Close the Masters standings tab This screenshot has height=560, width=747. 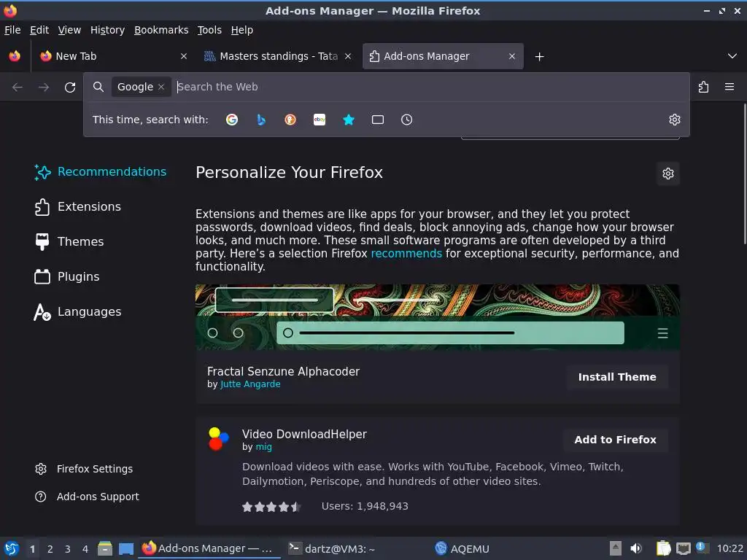pos(348,56)
